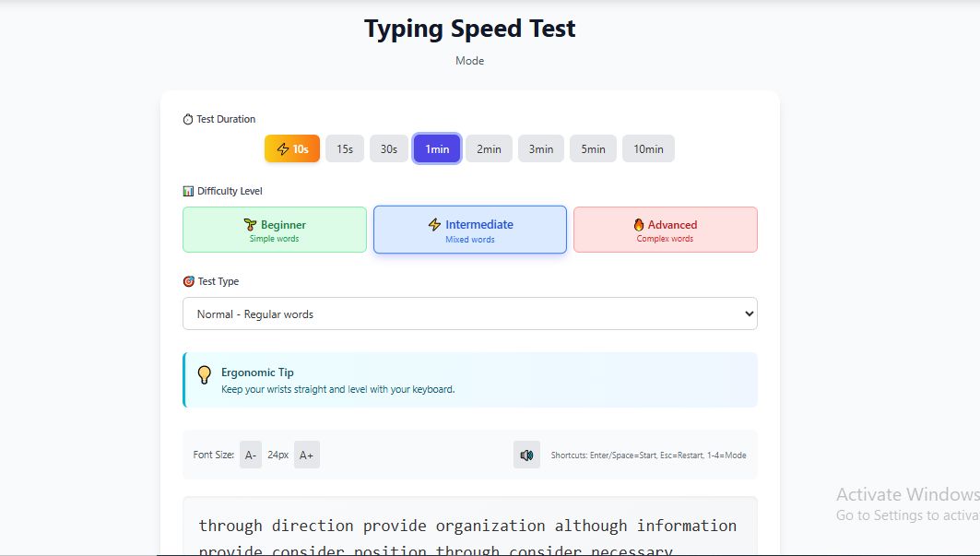Click the chart icon beside Difficulty Level
This screenshot has width=980, height=556.
click(x=188, y=191)
